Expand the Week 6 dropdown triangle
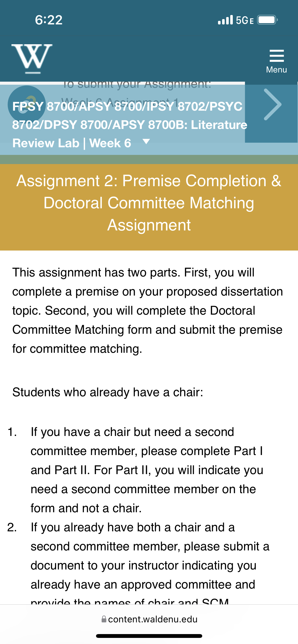298x644 pixels. point(146,141)
